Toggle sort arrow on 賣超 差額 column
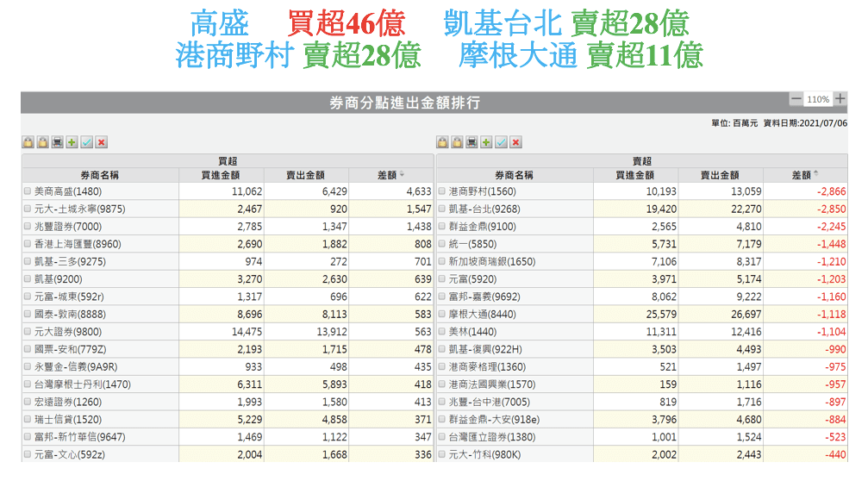868x481 pixels. [816, 175]
